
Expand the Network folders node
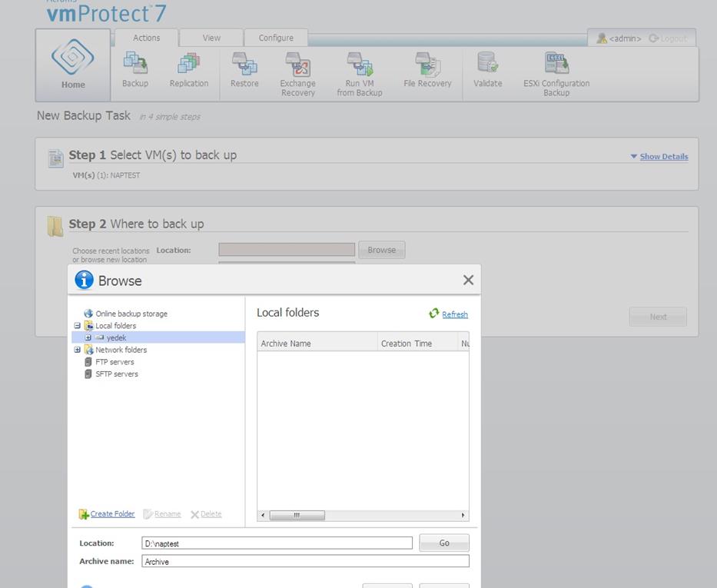point(78,350)
